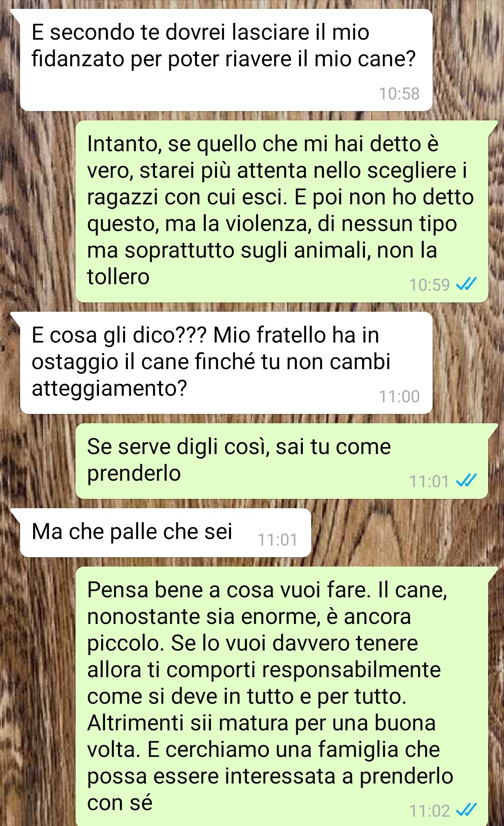Select the message 'E secondo te dovrei lasciare'
The width and height of the screenshot is (504, 826).
coord(226,60)
